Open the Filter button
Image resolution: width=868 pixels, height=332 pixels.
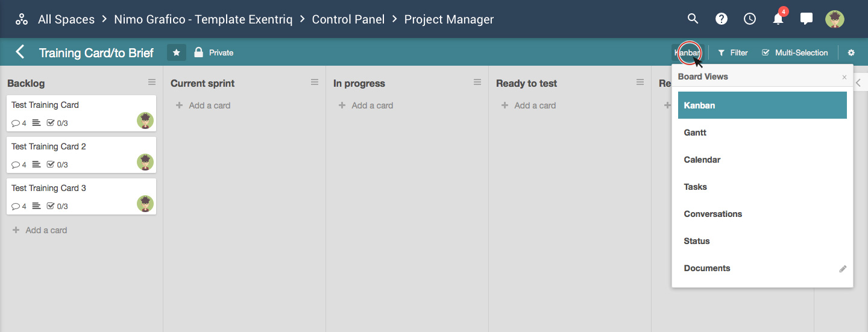pos(733,53)
